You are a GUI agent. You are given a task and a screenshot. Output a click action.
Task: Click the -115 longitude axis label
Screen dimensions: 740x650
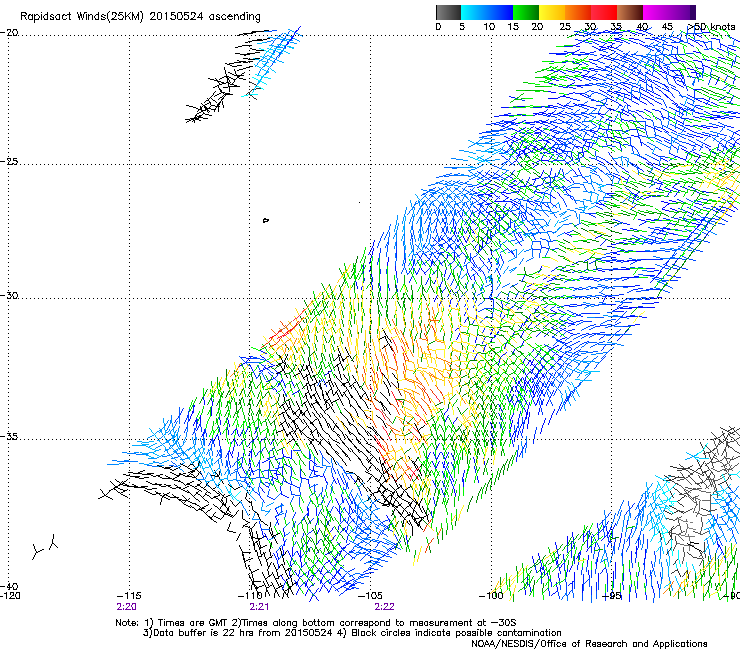[x=129, y=596]
